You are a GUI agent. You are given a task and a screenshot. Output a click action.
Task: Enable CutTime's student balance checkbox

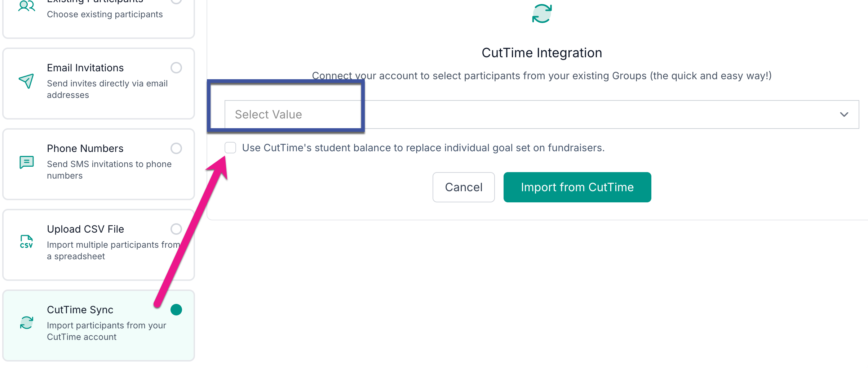pos(230,148)
